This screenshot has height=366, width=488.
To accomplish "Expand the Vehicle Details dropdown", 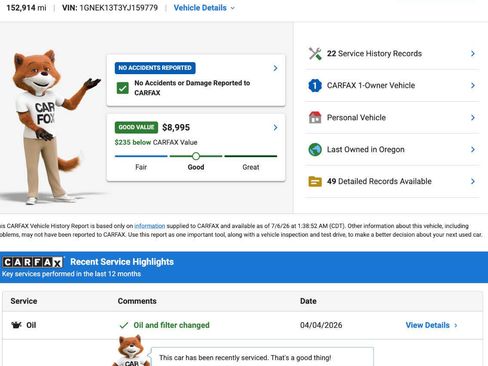I will coord(204,8).
